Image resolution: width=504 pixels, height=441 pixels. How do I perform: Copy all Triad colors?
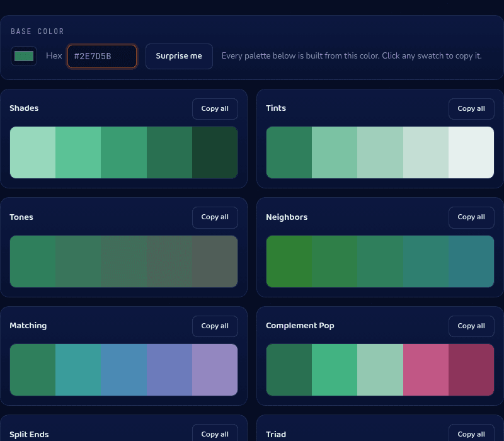coord(471,433)
